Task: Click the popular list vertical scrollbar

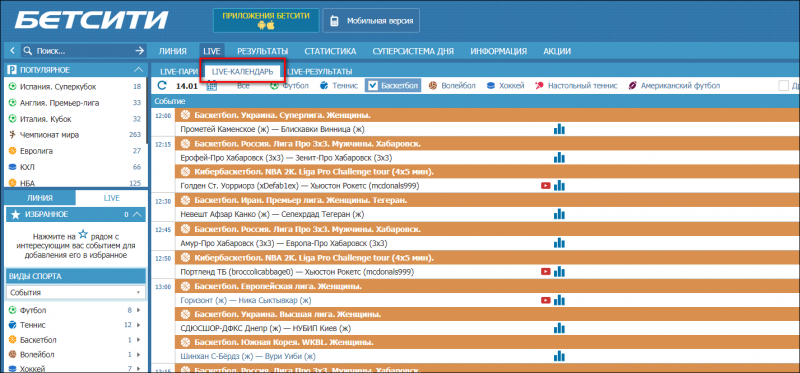Action: tap(147, 111)
